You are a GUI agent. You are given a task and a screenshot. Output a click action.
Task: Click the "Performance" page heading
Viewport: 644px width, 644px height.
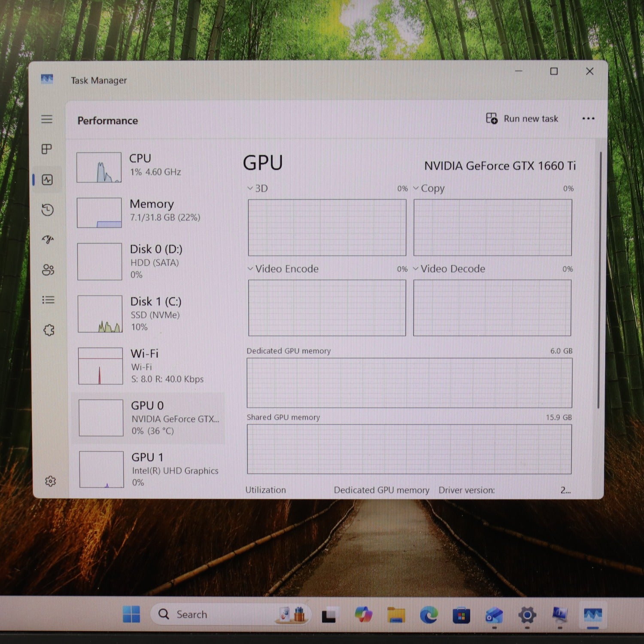107,121
